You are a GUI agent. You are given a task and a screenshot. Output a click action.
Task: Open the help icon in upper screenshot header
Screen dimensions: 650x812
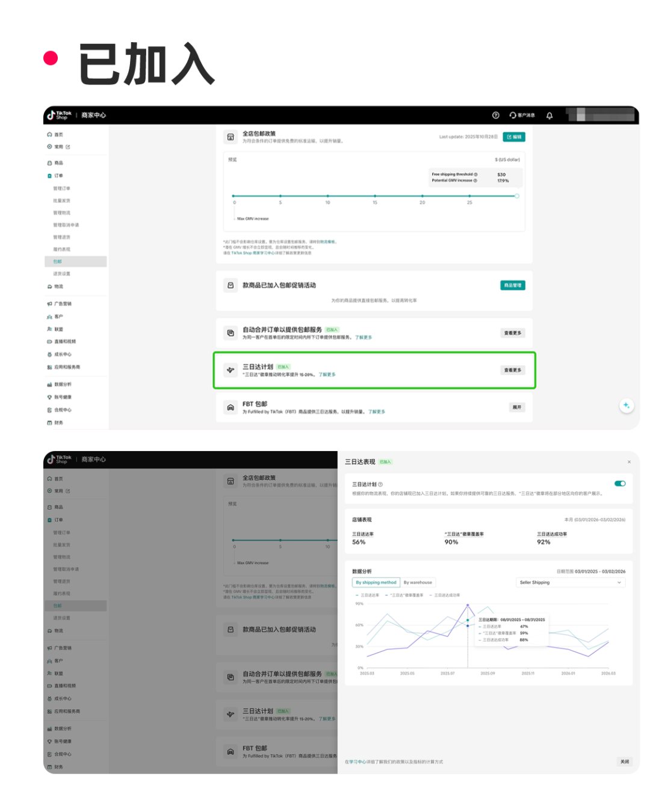pyautogui.click(x=495, y=115)
